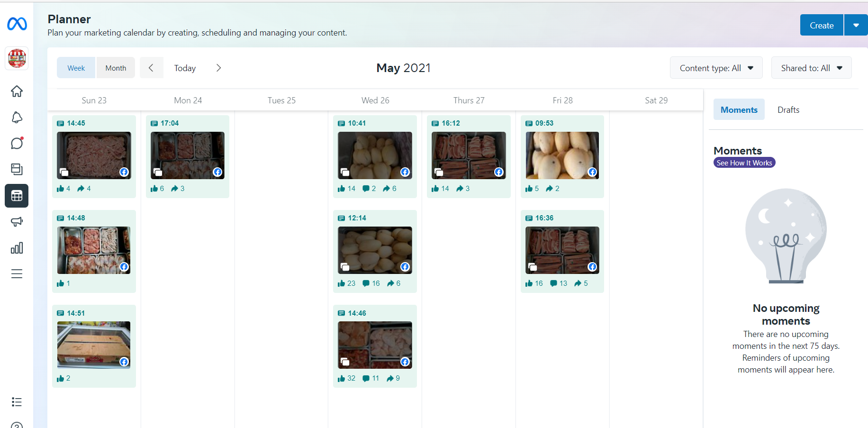Viewport: 868px width, 428px height.
Task: Go to the previous week
Action: point(151,68)
